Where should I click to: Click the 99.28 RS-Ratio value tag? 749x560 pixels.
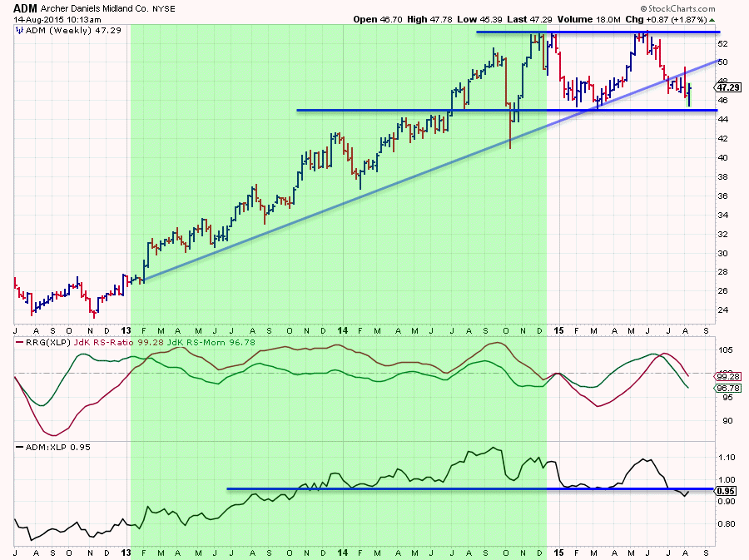(728, 376)
